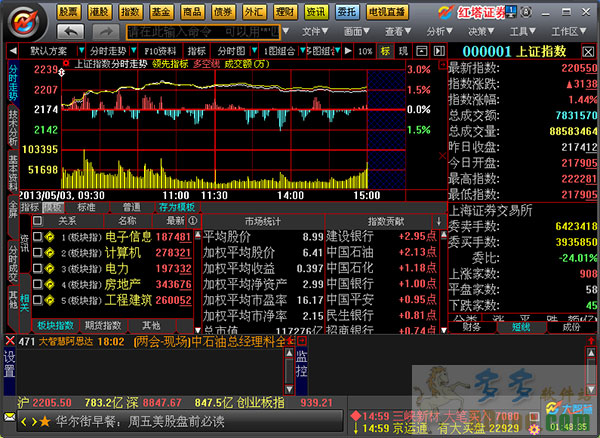The image size is (600, 438).
Task: Check the box for 电子信息 row
Action: pos(38,236)
